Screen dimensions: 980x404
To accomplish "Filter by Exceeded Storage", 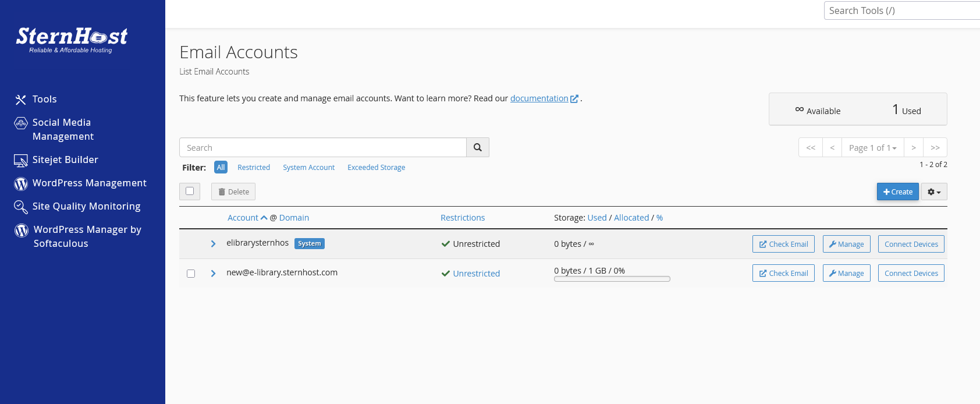I will pyautogui.click(x=376, y=168).
